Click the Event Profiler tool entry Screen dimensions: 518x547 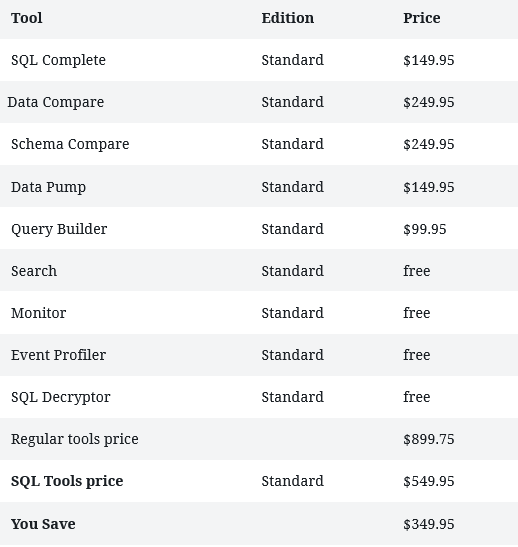58,355
